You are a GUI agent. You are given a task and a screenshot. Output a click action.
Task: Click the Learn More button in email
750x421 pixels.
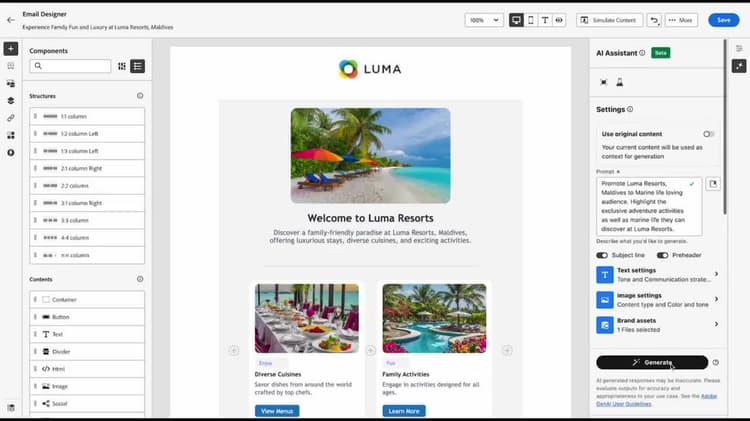[404, 411]
